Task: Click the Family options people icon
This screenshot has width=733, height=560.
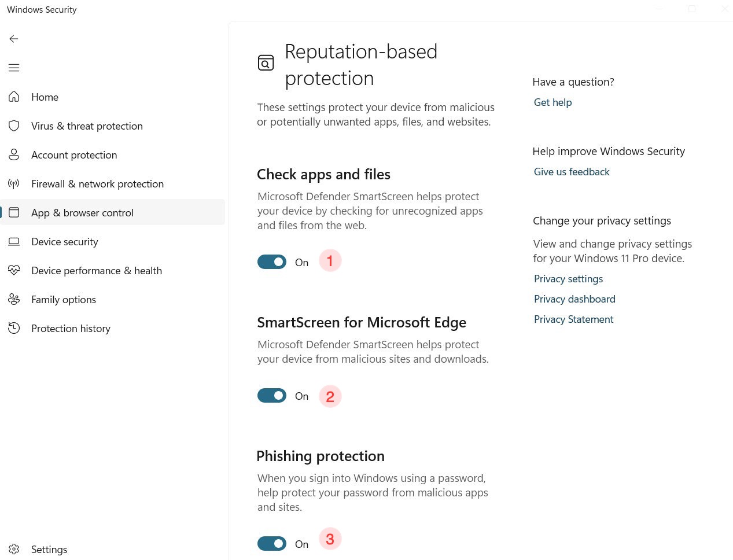Action: tap(14, 299)
